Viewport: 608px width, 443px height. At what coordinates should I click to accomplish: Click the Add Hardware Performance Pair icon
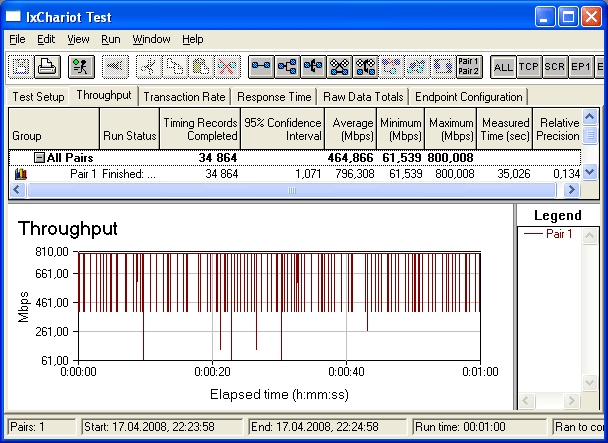tap(313, 67)
